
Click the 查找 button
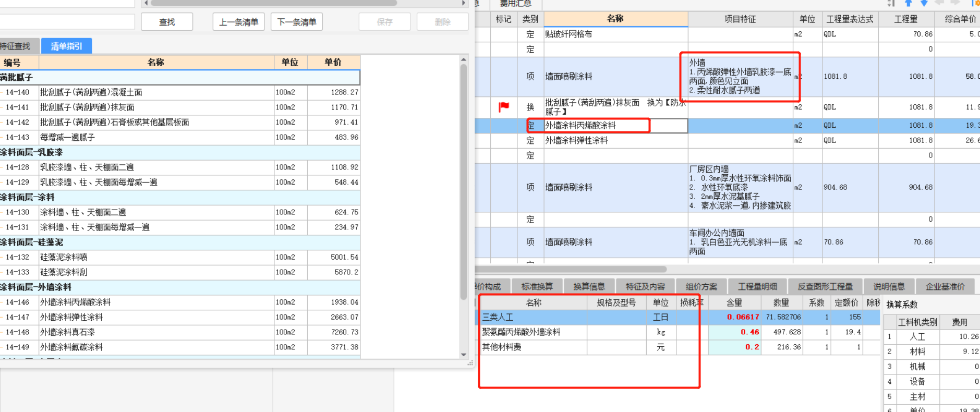(x=167, y=22)
